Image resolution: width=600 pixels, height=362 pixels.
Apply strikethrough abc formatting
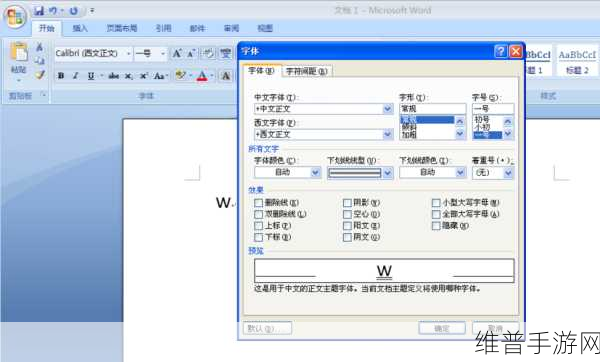pos(113,76)
